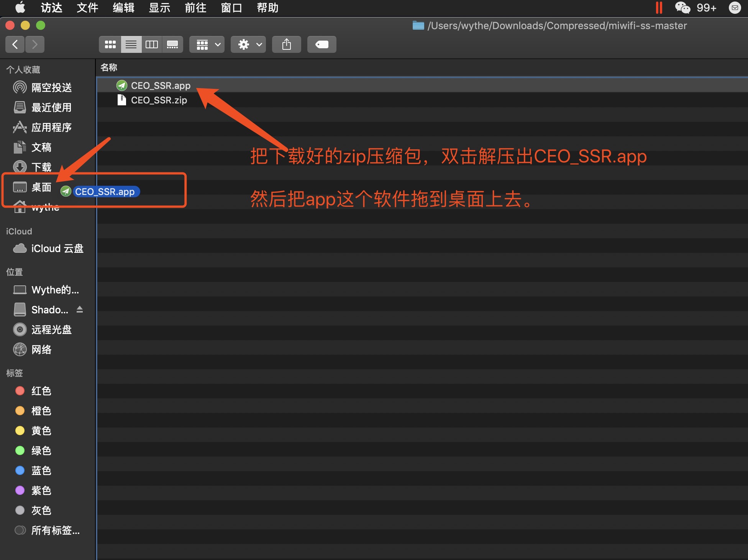Viewport: 748px width, 560px height.
Task: Open 隔空投送 in sidebar
Action: pos(48,88)
